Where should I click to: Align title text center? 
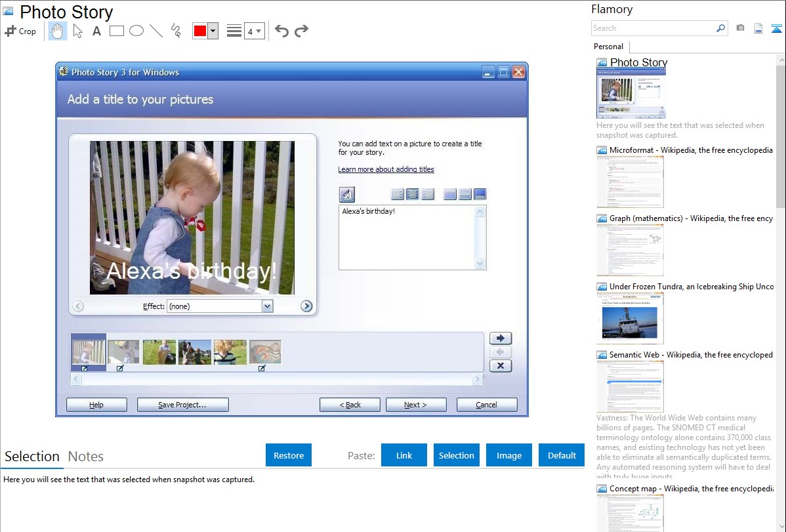[413, 194]
